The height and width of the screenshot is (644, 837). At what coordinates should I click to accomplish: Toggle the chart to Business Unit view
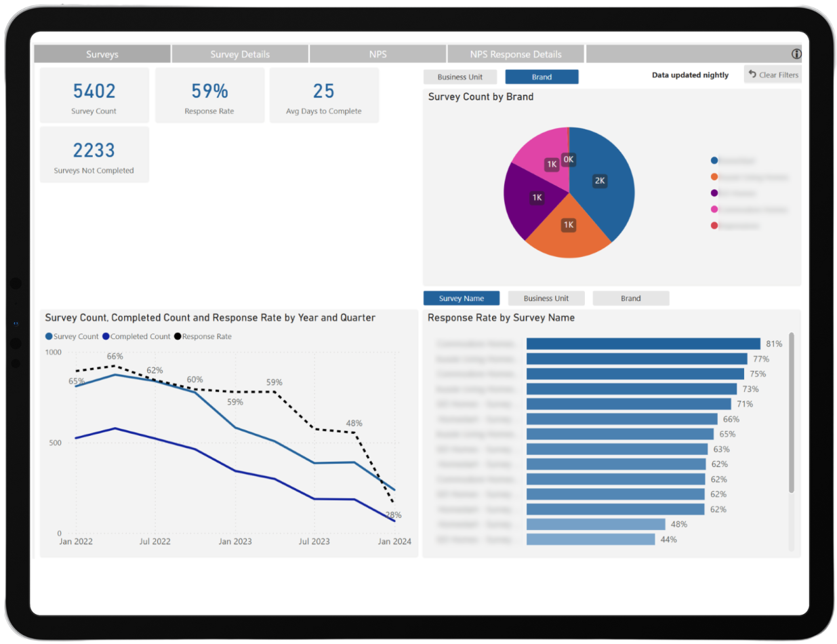[460, 77]
